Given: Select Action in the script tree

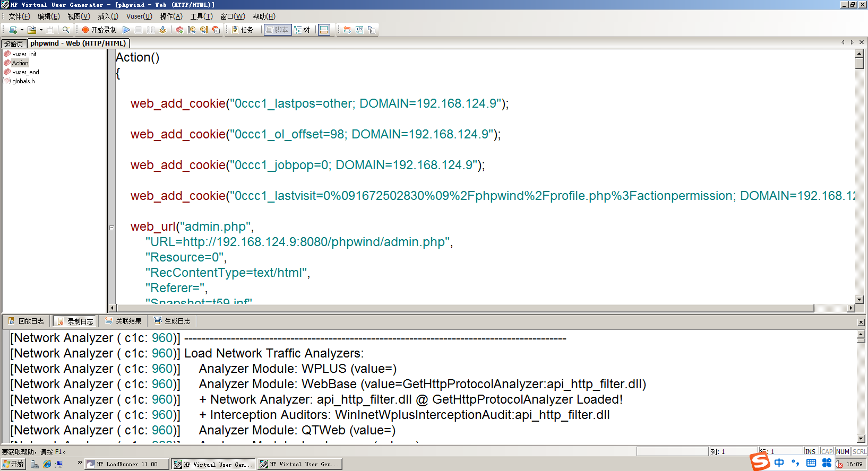Looking at the screenshot, I should (20, 63).
